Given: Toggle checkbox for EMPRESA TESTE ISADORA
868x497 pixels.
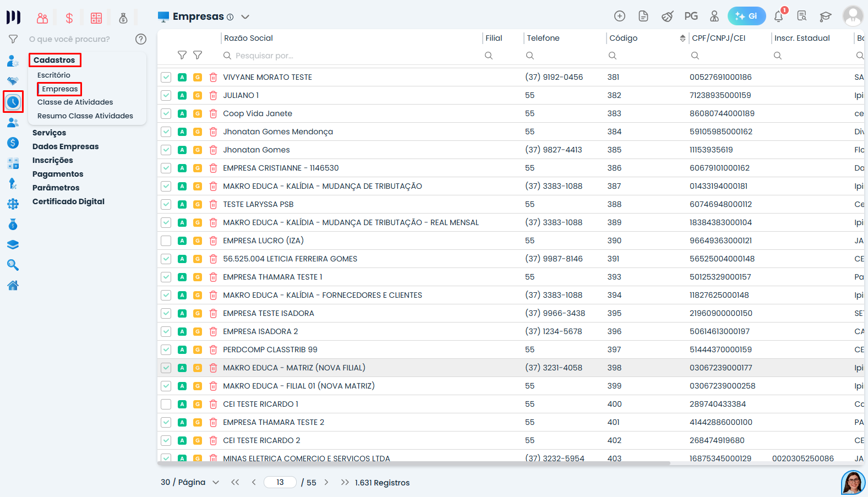Looking at the screenshot, I should click(166, 314).
